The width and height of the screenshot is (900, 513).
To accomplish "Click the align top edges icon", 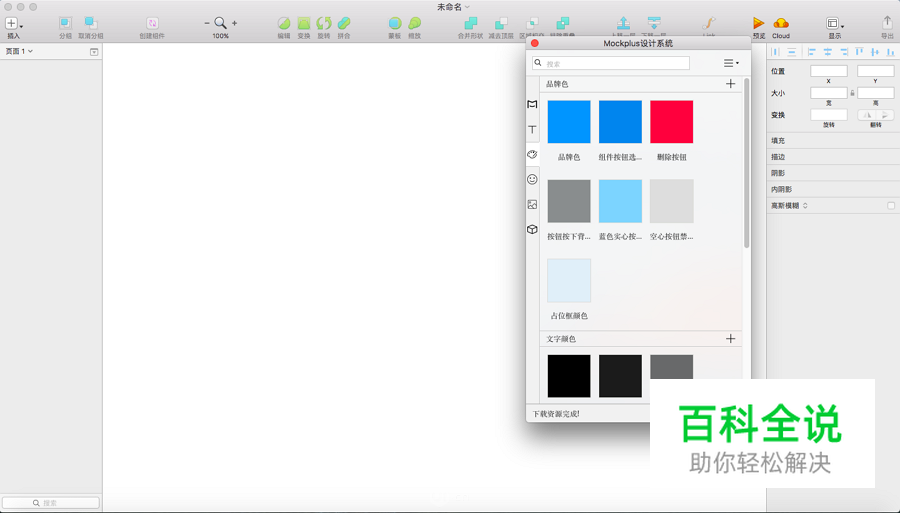I will tap(859, 52).
